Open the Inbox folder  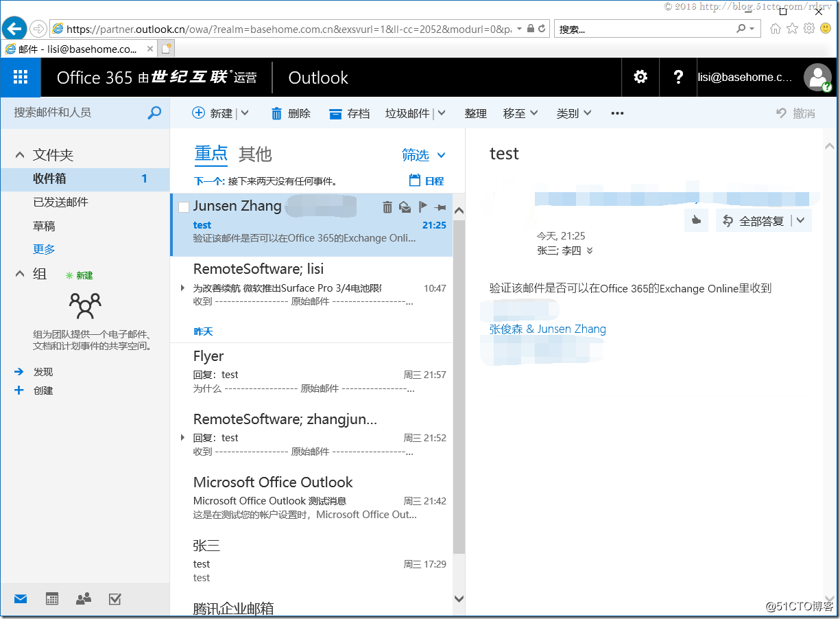(85, 178)
